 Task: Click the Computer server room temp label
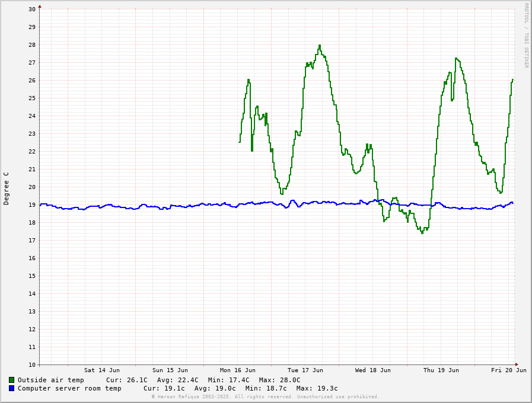tap(69, 388)
